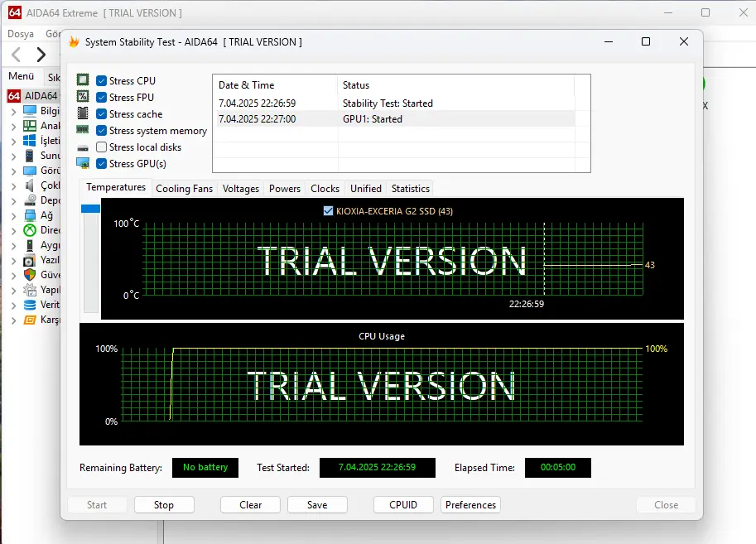The height and width of the screenshot is (544, 756).
Task: Select the Unified tab
Action: click(365, 189)
